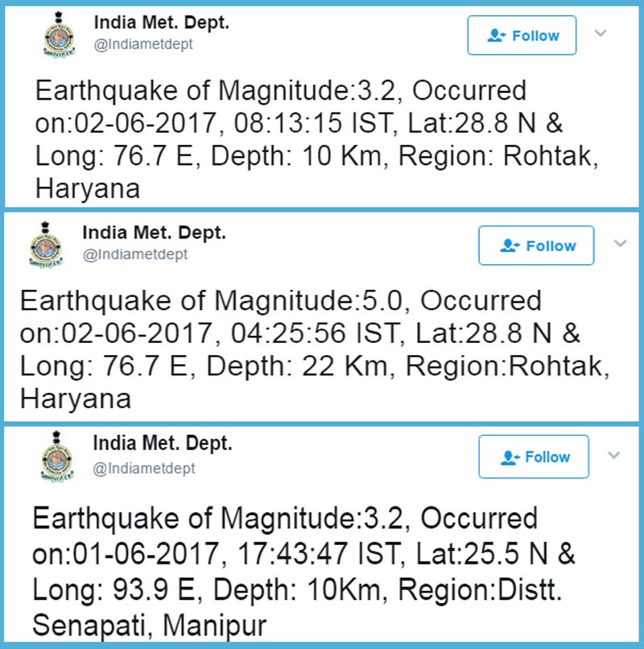
Task: Open the Magnitude:5.0 earthquake tweet text
Action: (x=314, y=349)
